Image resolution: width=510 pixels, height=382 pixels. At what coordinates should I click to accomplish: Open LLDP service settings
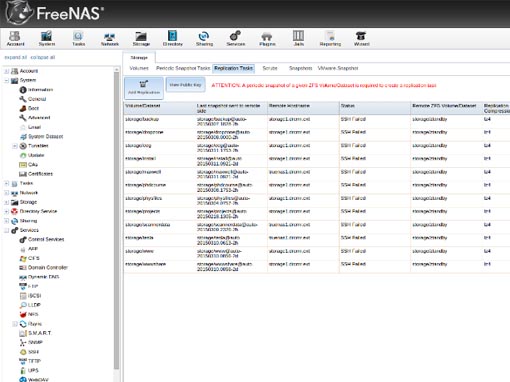point(30,305)
